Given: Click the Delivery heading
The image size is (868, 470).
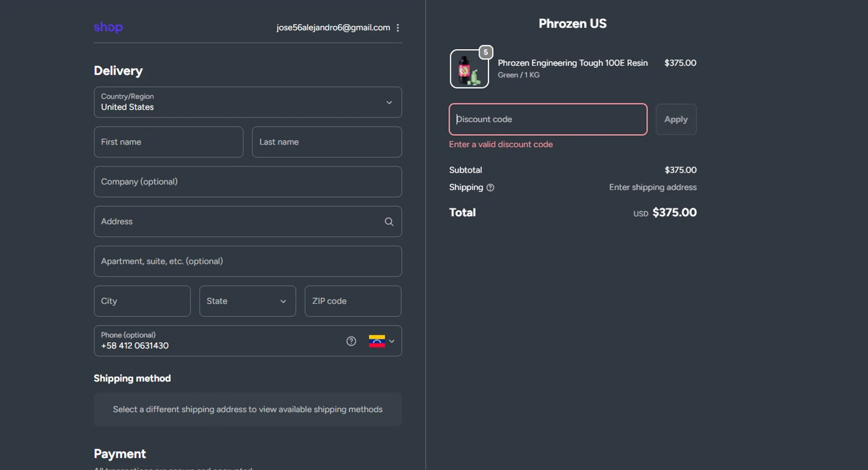Looking at the screenshot, I should pos(118,71).
